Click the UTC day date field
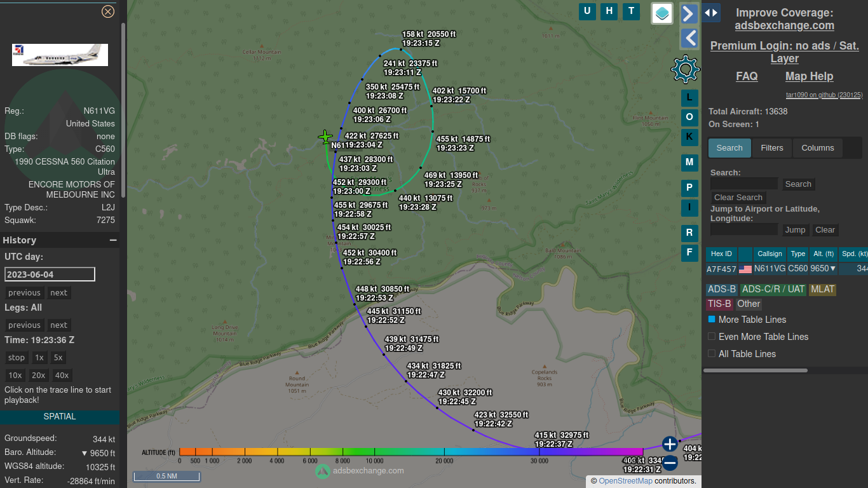 click(x=50, y=274)
